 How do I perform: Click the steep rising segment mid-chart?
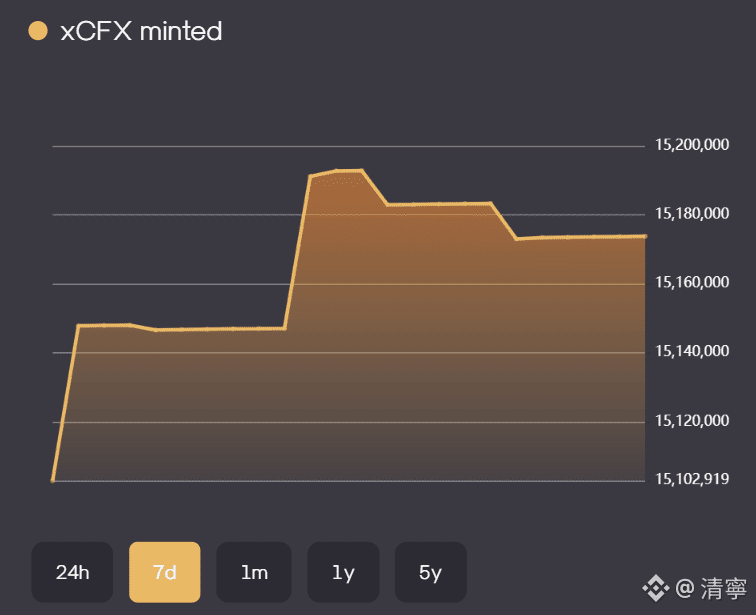pyautogui.click(x=298, y=252)
